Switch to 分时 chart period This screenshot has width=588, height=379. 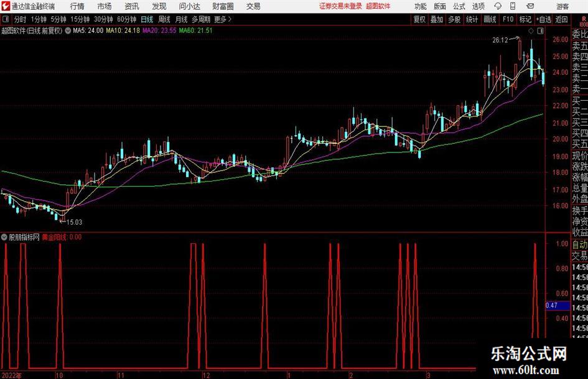(21, 19)
